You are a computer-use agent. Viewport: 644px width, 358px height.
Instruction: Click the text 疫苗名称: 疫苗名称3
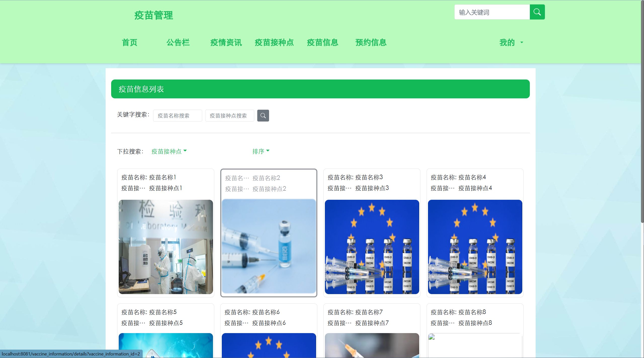pyautogui.click(x=355, y=177)
